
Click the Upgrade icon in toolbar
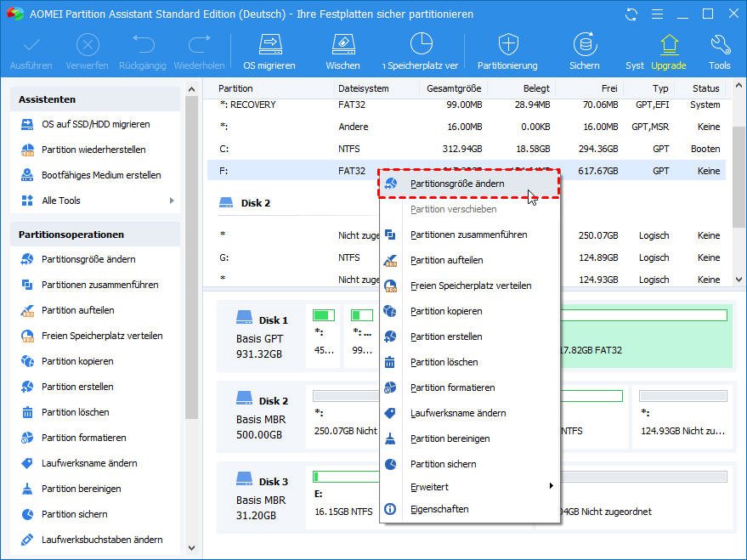[x=669, y=45]
